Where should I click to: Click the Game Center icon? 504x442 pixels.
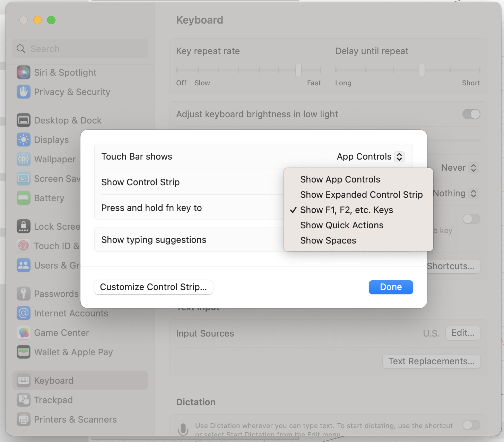coord(24,333)
